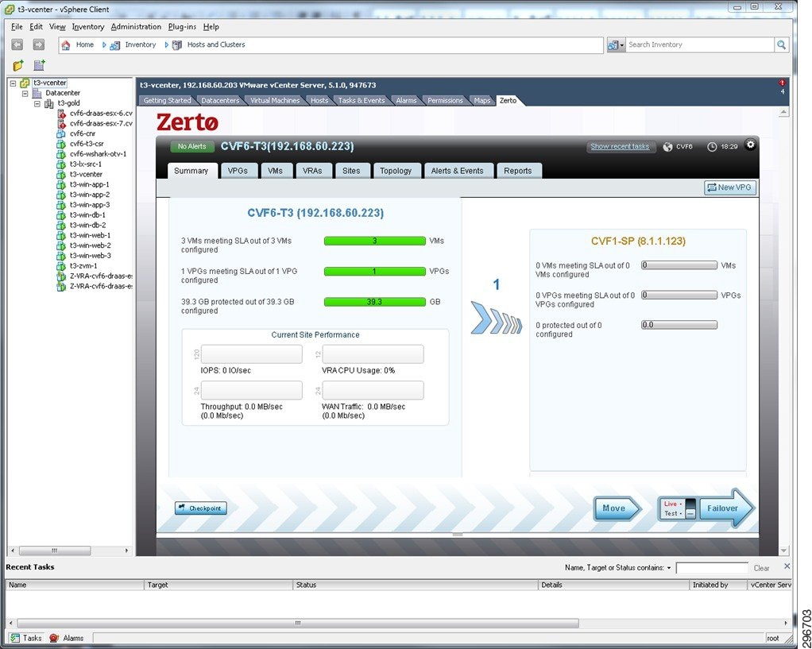The height and width of the screenshot is (649, 812).
Task: Click the recent tasks filter text field
Action: point(712,568)
